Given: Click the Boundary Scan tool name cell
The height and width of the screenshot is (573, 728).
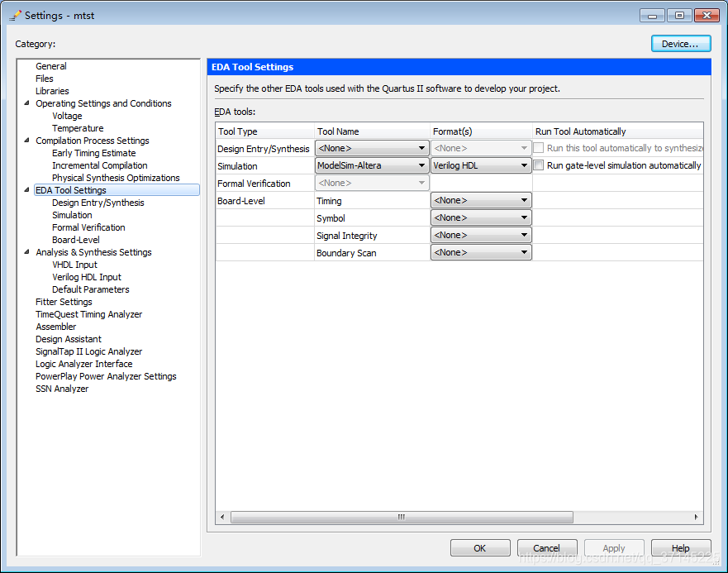Looking at the screenshot, I should click(373, 253).
